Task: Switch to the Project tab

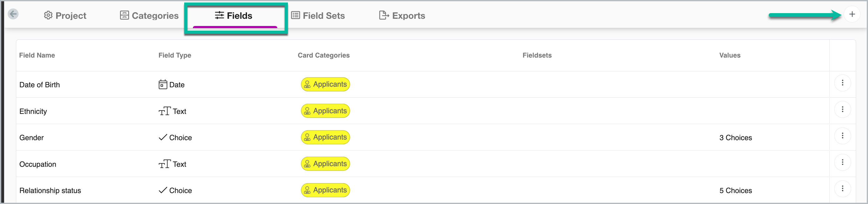Action: coord(65,16)
